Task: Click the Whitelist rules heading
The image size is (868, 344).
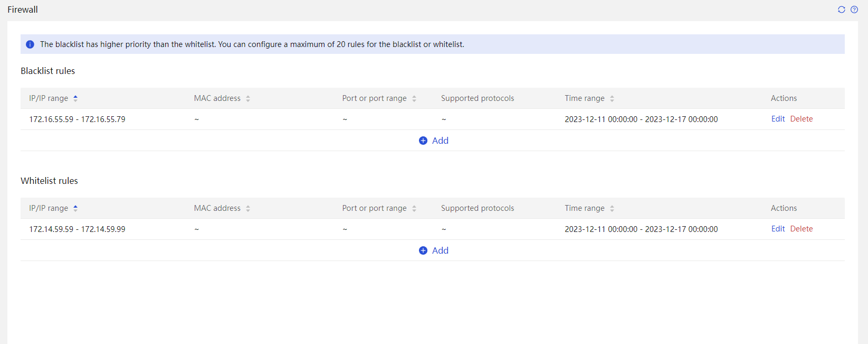Action: [49, 181]
